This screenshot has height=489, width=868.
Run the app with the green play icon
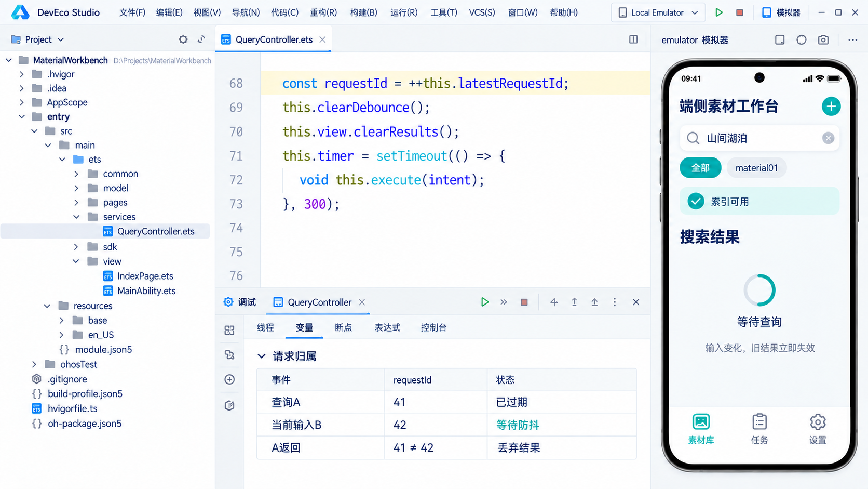(719, 12)
